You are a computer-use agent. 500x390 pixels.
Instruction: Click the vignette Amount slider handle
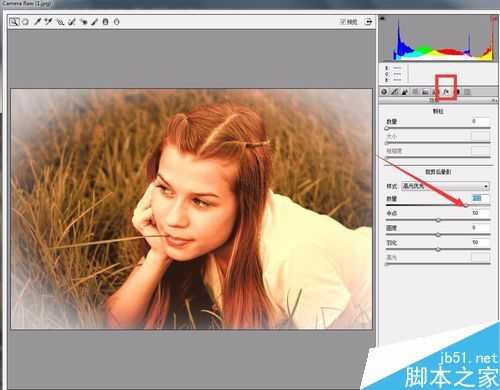(466, 206)
